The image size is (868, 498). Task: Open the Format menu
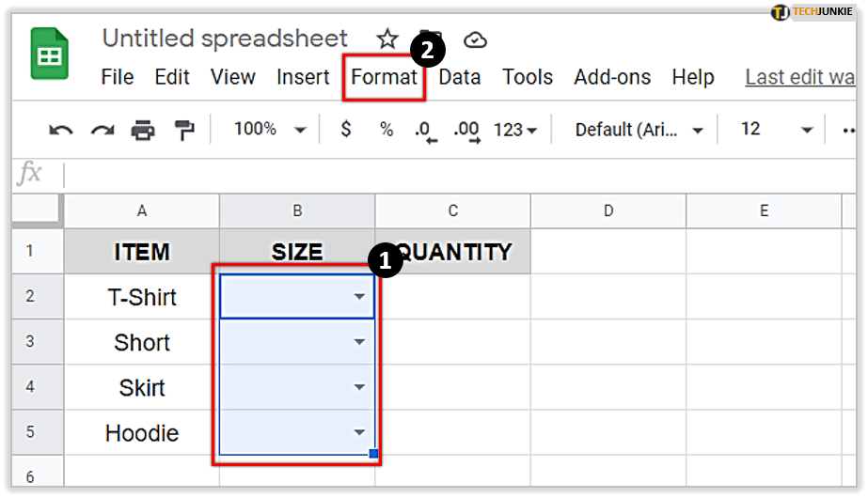point(384,77)
